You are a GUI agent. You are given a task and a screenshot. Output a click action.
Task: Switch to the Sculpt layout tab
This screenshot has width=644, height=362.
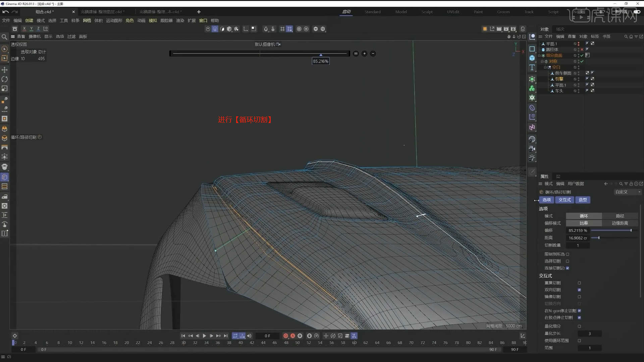[427, 12]
